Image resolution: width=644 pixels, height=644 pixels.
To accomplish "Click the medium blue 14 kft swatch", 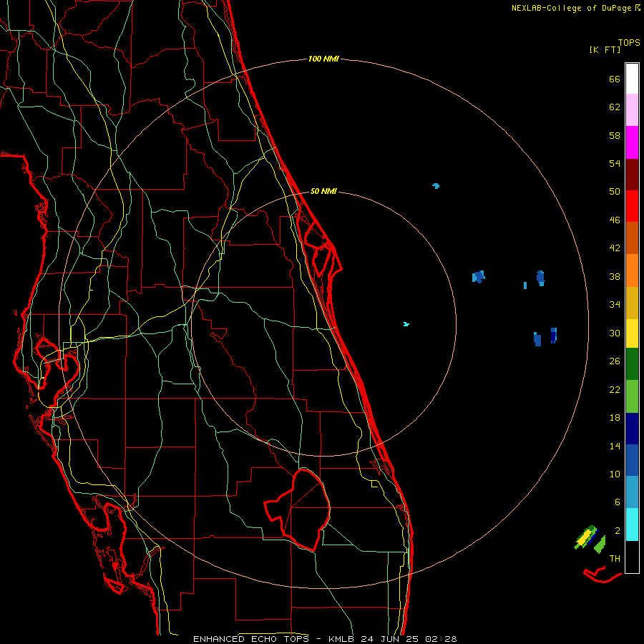I will pos(632,460).
